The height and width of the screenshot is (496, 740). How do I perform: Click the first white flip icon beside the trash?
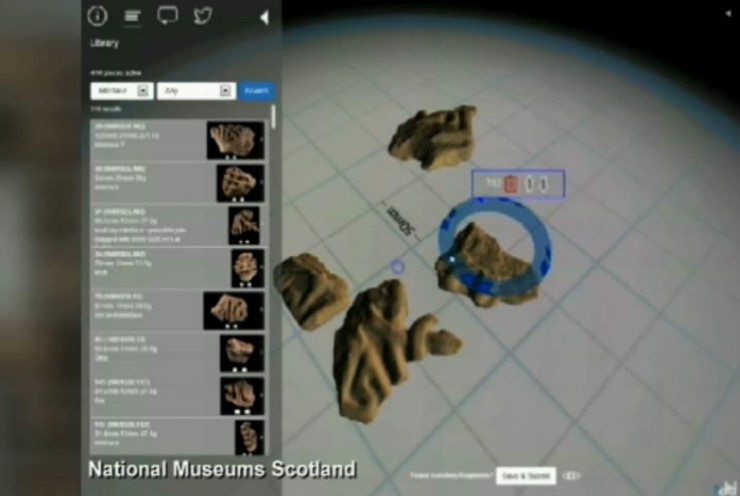(529, 184)
